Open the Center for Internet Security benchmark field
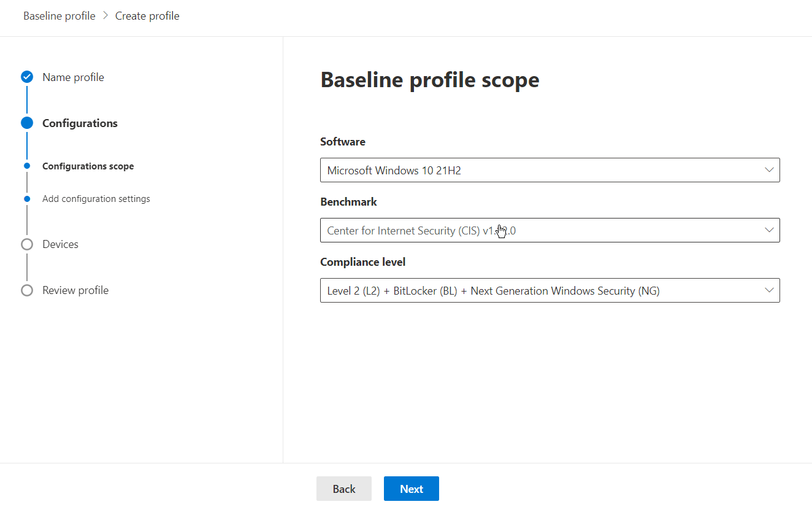 [x=540, y=230]
